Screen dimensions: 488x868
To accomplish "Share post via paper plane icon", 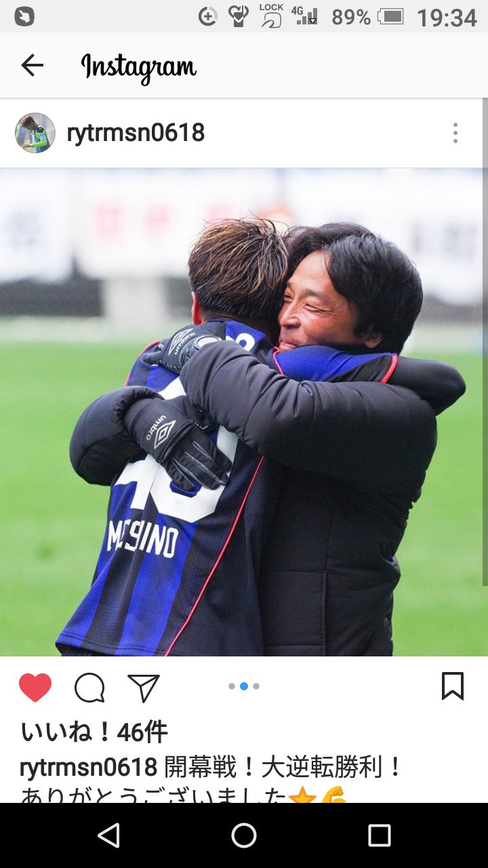I will [144, 688].
